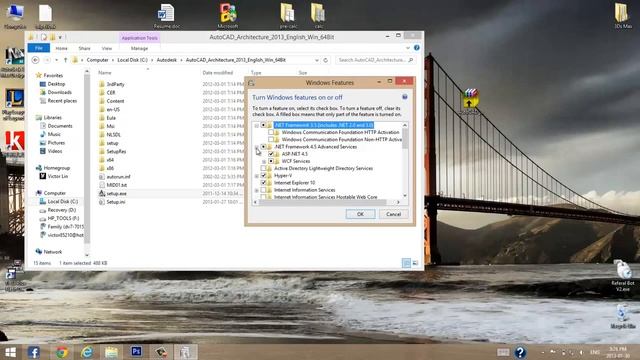Enable Windows Communication Foundation HTTP Activation checkbox

point(271,132)
